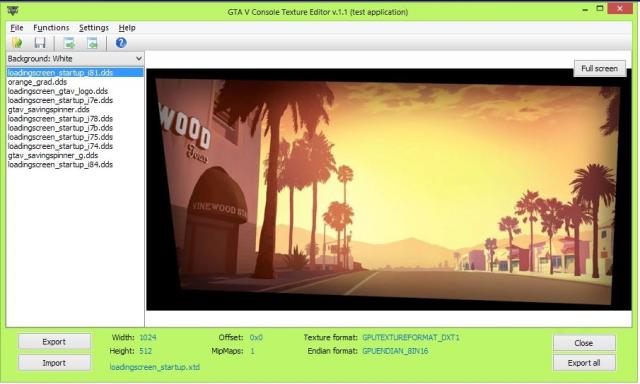Select gtav_savingspinner_g.dds texture

[53, 155]
